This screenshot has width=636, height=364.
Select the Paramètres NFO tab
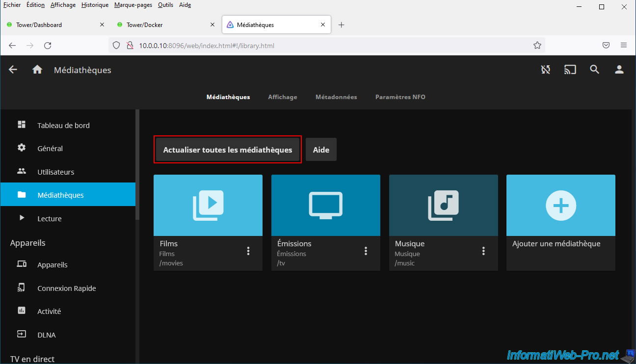point(400,97)
